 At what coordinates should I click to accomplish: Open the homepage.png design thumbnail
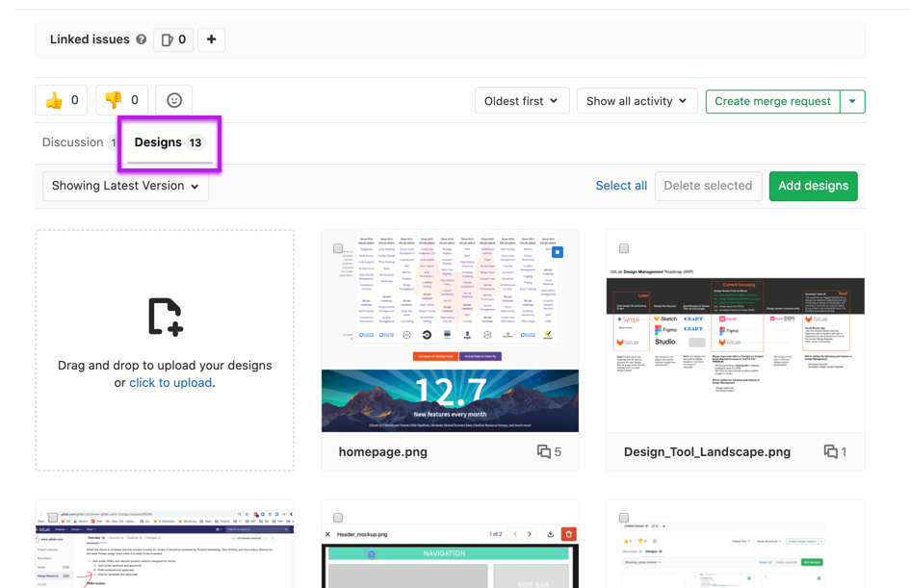pyautogui.click(x=450, y=337)
